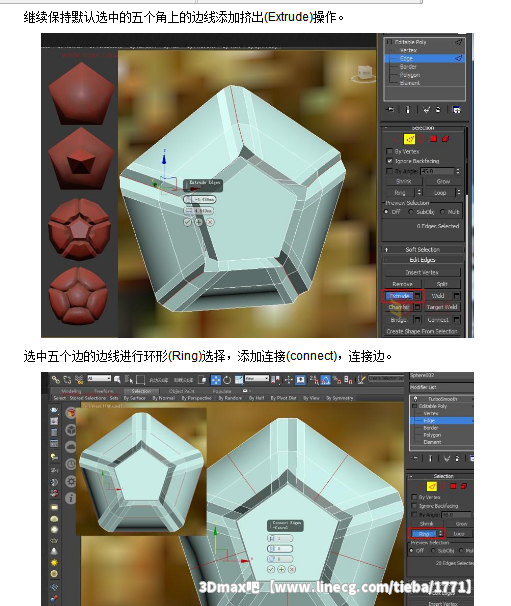Toggle Percent Snap icon in lower toolbar
This screenshot has height=606, width=511.
click(337, 380)
